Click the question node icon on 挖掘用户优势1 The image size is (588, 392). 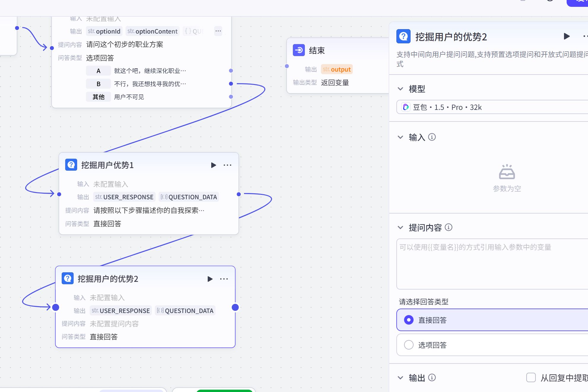tap(71, 165)
